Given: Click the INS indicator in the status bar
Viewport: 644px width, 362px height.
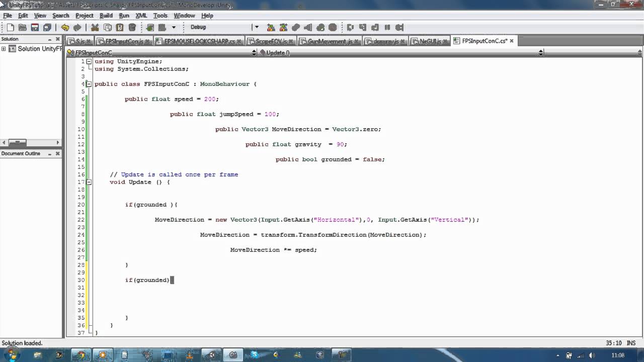Looking at the screenshot, I should click(x=631, y=343).
